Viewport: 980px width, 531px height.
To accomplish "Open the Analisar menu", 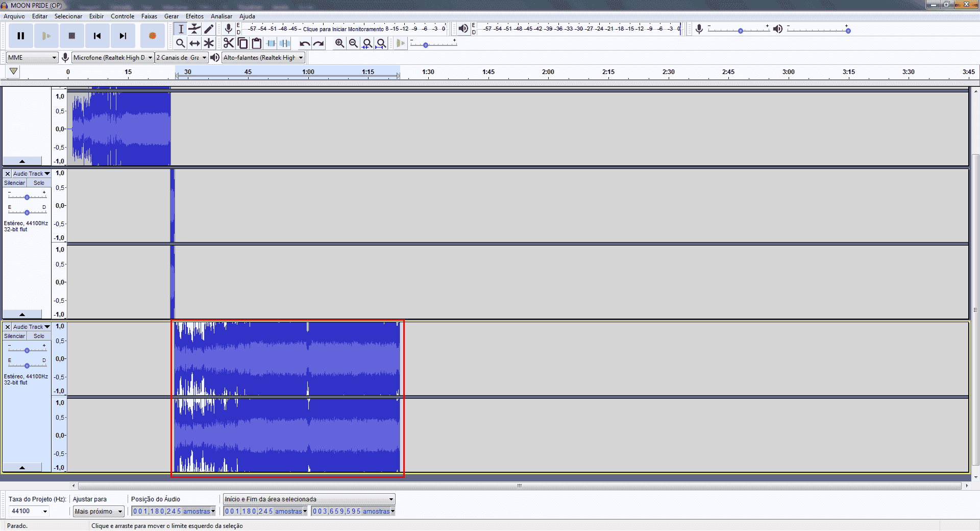I will click(x=222, y=16).
